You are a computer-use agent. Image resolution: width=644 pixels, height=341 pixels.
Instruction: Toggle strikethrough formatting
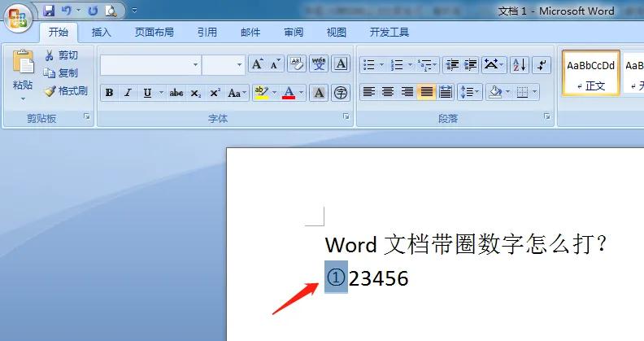click(176, 93)
